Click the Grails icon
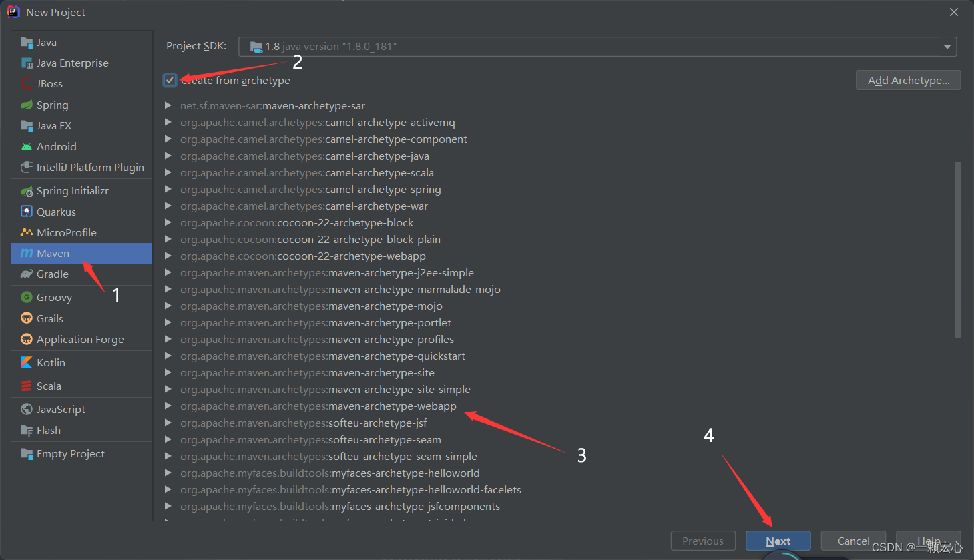The height and width of the screenshot is (560, 974). click(27, 318)
